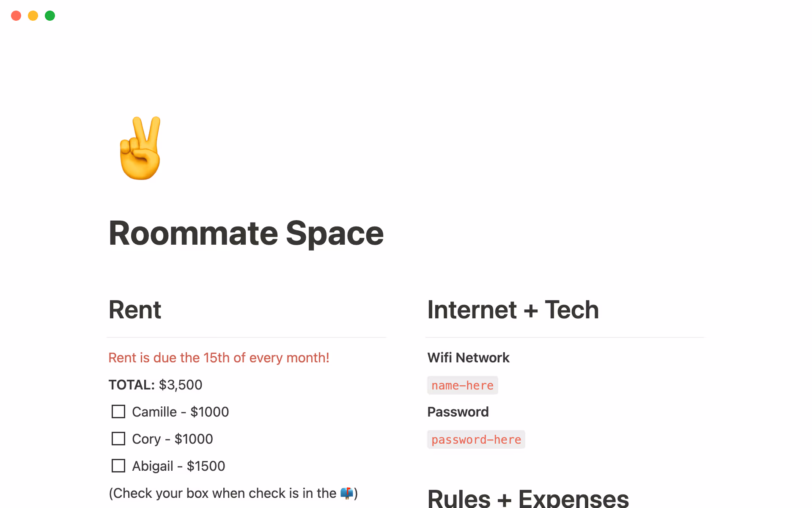Viewport: 812px width, 508px height.
Task: Click the Rent section heading
Action: [134, 310]
